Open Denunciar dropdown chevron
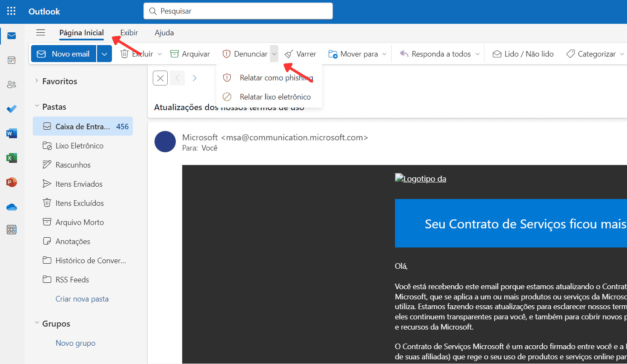This screenshot has height=364, width=627. (x=274, y=54)
